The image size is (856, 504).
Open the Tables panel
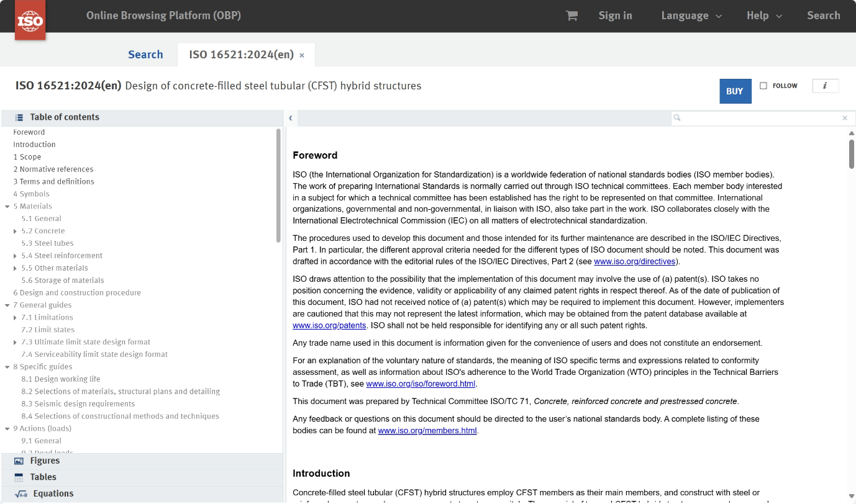coord(43,477)
